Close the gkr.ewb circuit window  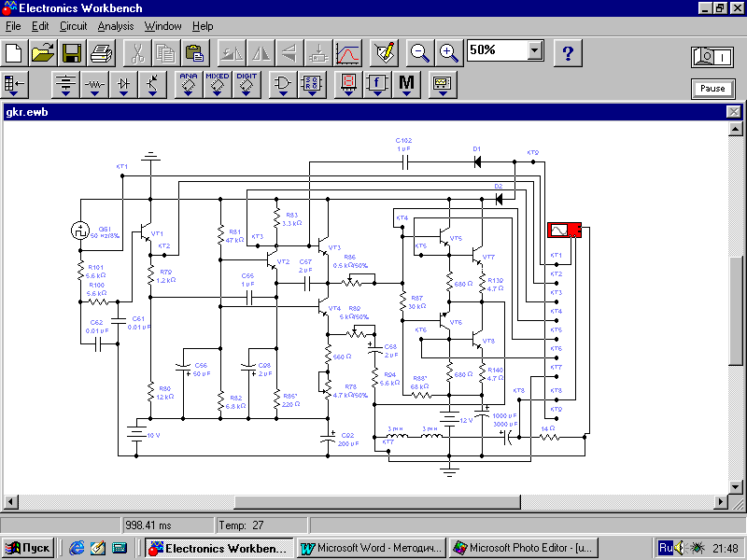(733, 112)
